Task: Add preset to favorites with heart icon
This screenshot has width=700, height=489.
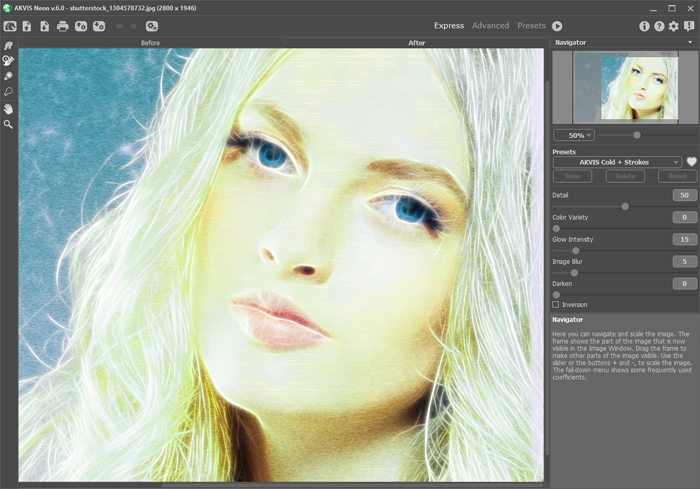Action: tap(690, 162)
